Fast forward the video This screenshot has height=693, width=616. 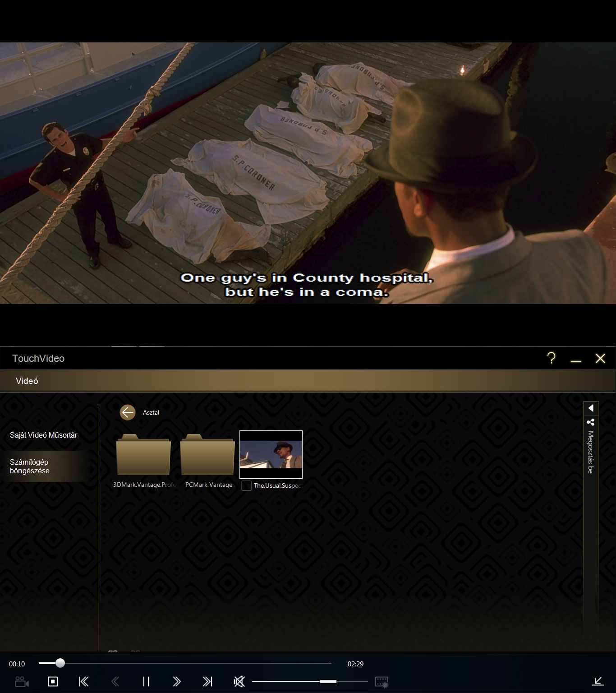point(177,681)
